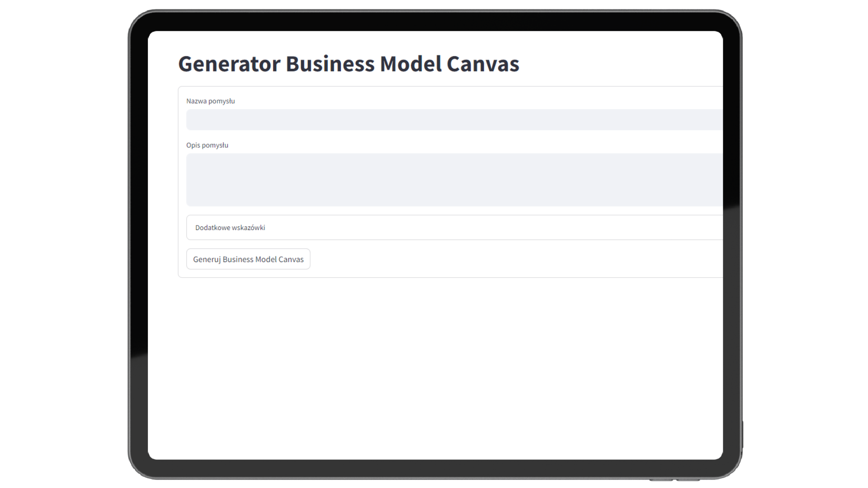Click the word Canvas in page title
The height and width of the screenshot is (488, 868).
tap(483, 64)
